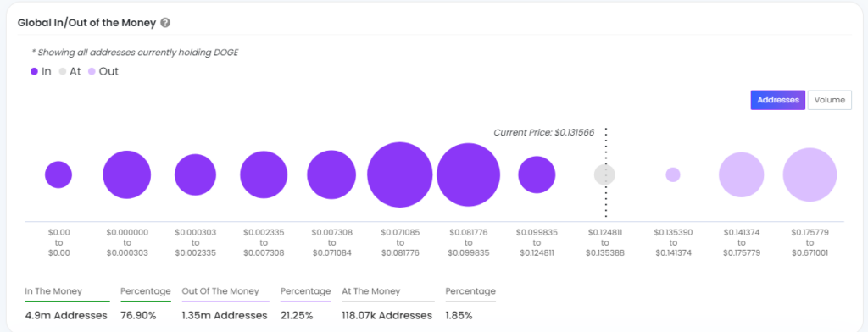This screenshot has height=332, width=868.
Task: Click the In The Money heading
Action: (x=53, y=291)
